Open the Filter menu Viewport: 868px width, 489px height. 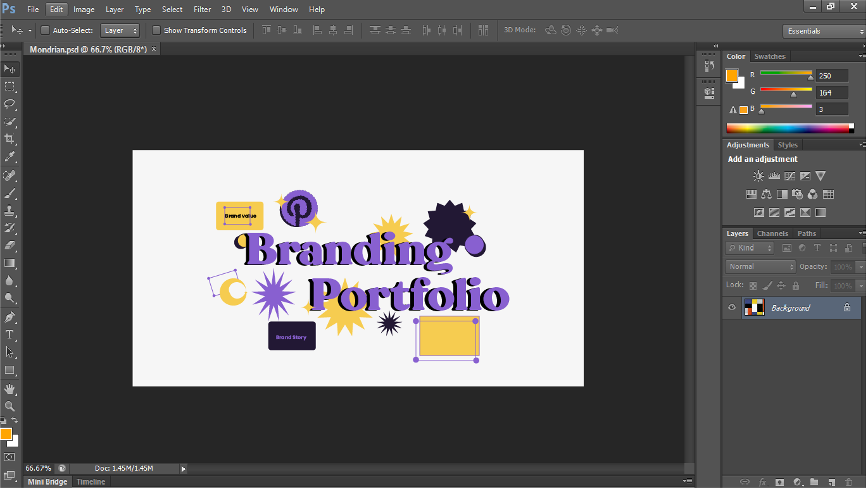coord(202,9)
